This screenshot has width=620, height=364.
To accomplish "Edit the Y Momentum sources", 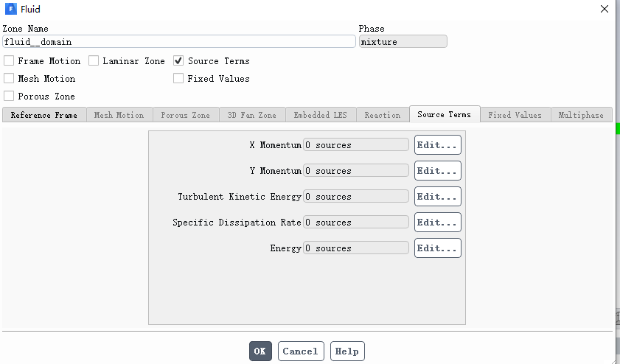I will (x=437, y=171).
